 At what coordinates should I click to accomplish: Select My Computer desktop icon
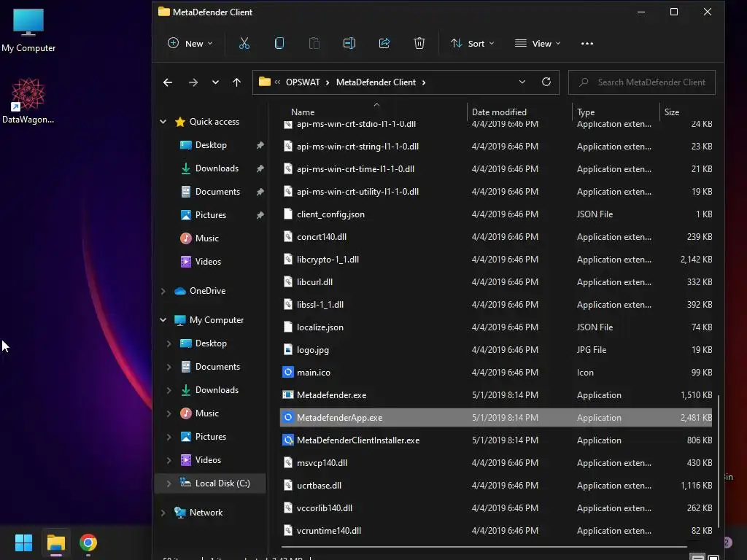[28, 30]
